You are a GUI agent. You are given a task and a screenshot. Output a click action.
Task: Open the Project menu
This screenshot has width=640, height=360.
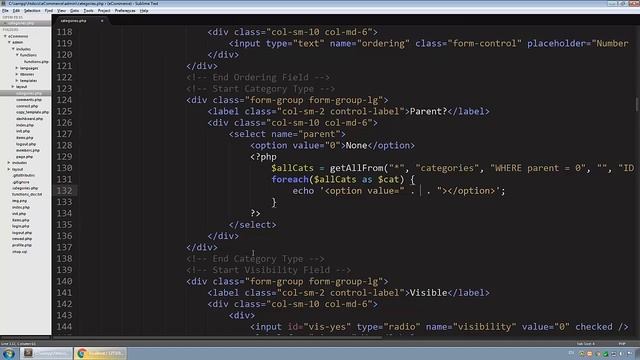[104, 11]
